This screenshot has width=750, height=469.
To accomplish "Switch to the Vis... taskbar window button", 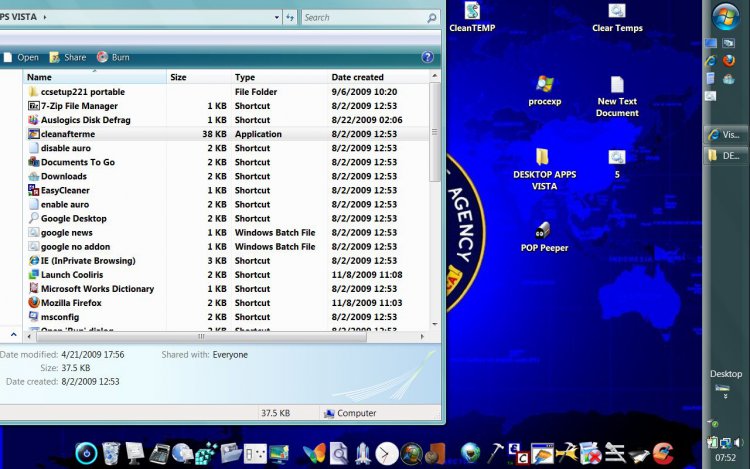I will point(726,135).
